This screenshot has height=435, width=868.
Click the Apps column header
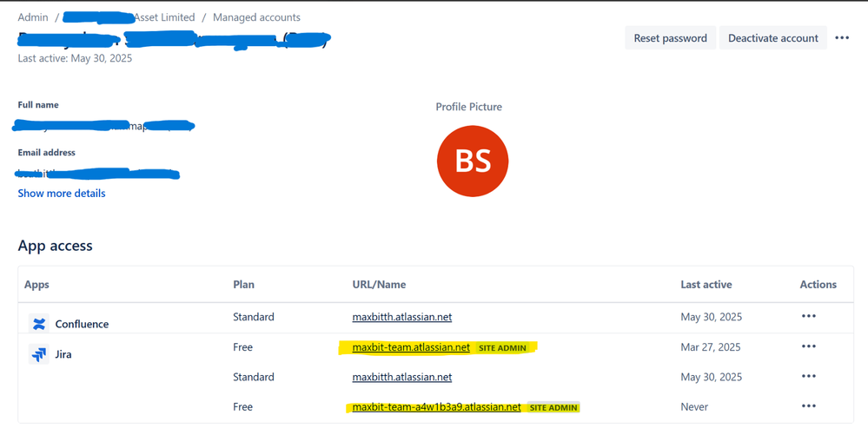click(x=36, y=285)
